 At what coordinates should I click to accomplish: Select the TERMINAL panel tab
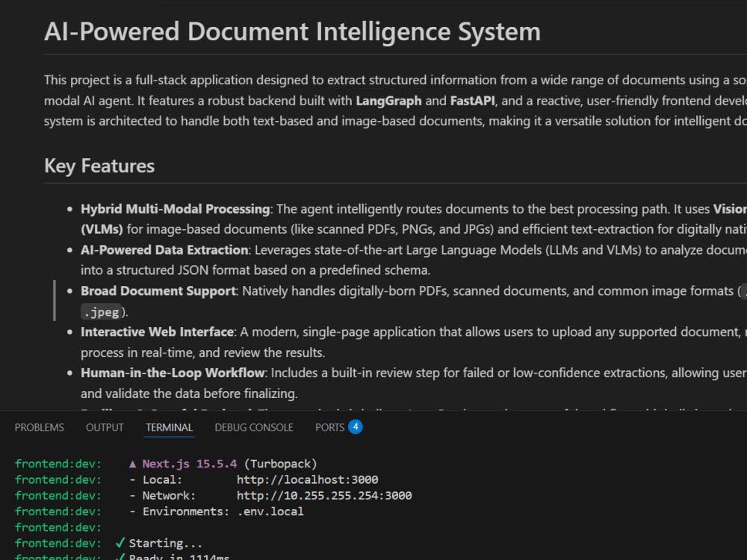(x=169, y=428)
